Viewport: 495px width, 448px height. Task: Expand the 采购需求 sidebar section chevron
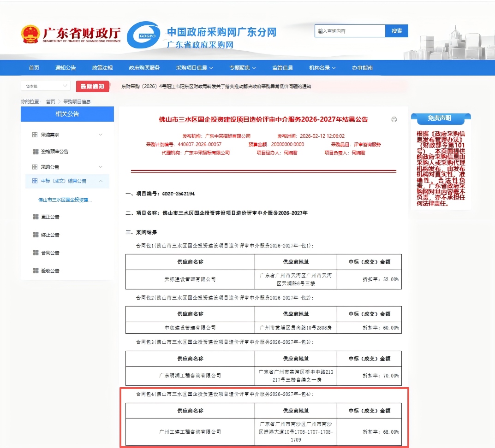coord(101,135)
